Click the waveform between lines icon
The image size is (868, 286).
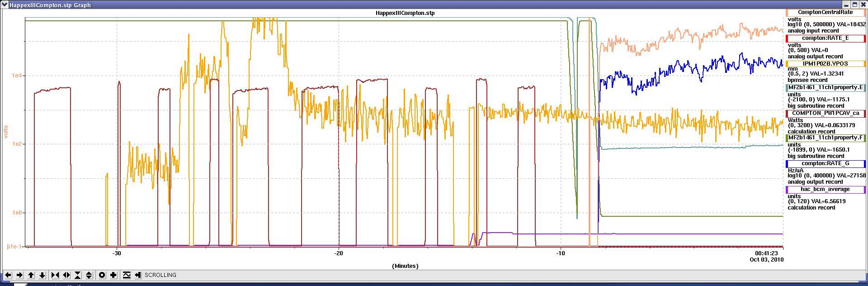point(127,275)
